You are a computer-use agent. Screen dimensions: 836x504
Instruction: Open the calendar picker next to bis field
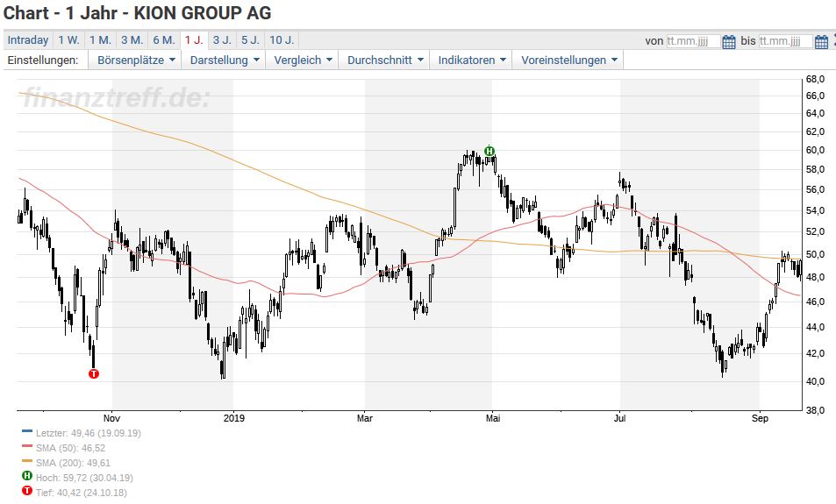822,41
